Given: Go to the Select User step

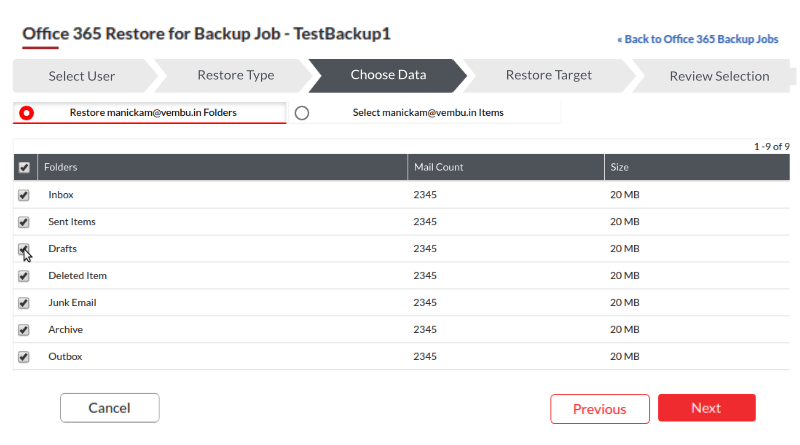Looking at the screenshot, I should [81, 76].
